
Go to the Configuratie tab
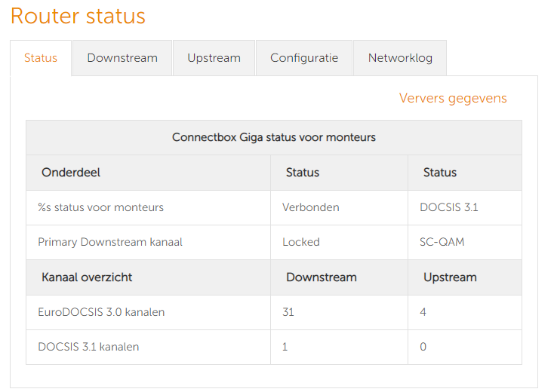click(304, 58)
